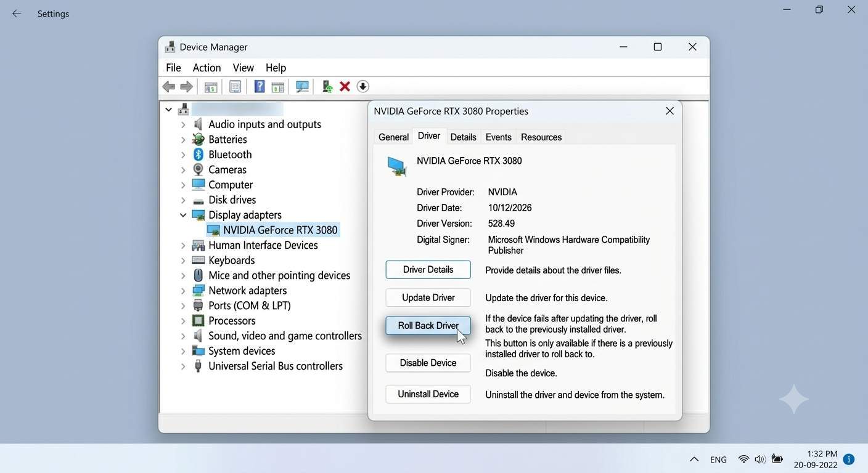868x473 pixels.
Task: Switch to the Events tab
Action: [498, 137]
